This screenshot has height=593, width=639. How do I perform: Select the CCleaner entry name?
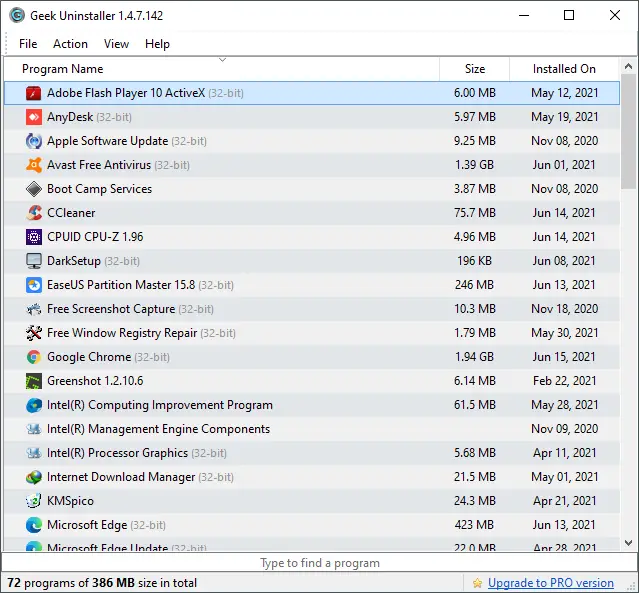pyautogui.click(x=71, y=213)
